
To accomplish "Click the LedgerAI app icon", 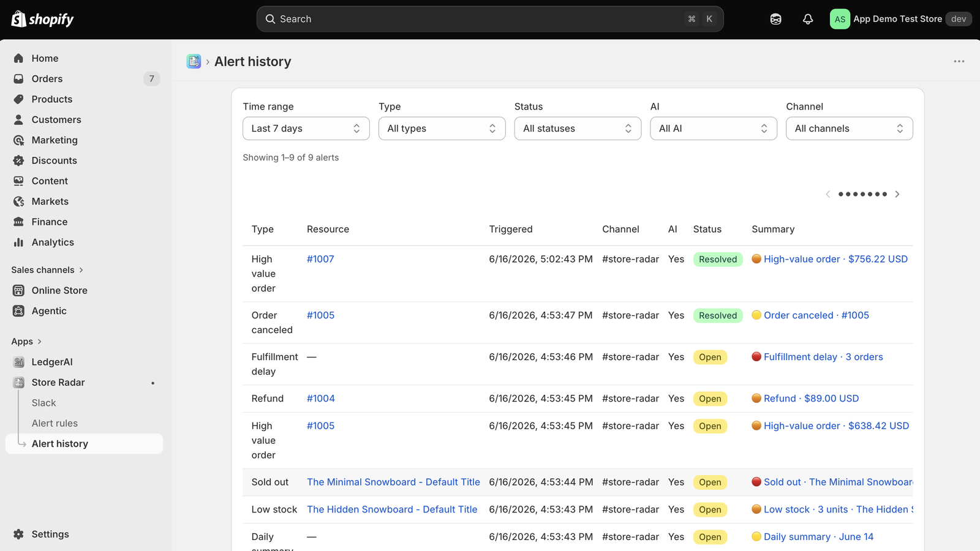I will coord(19,362).
